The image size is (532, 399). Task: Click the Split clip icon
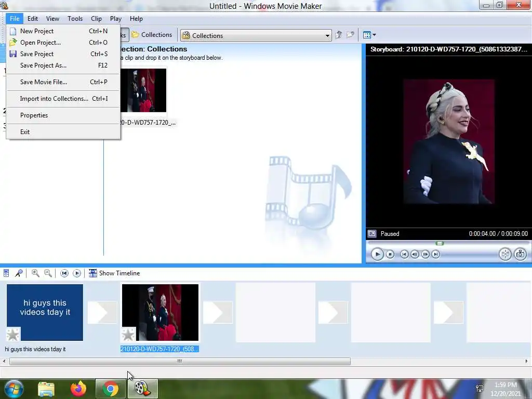pos(505,254)
